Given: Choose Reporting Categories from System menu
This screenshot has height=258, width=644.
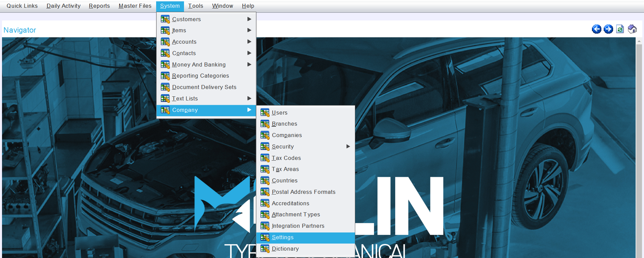Looking at the screenshot, I should [x=206, y=76].
